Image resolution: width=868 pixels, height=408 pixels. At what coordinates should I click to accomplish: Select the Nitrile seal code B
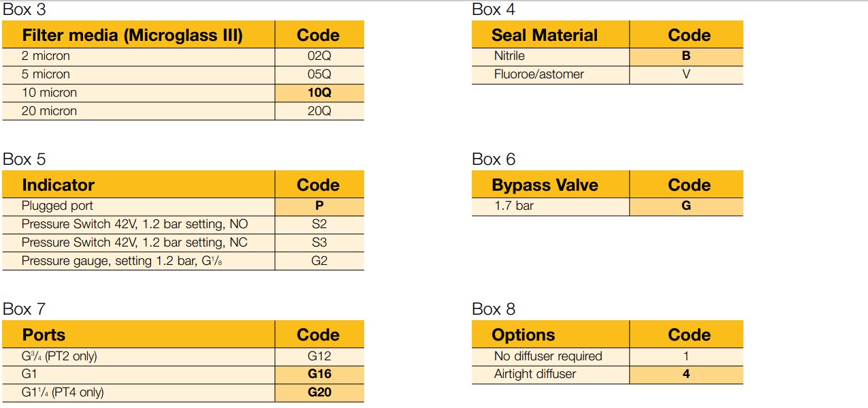686,56
